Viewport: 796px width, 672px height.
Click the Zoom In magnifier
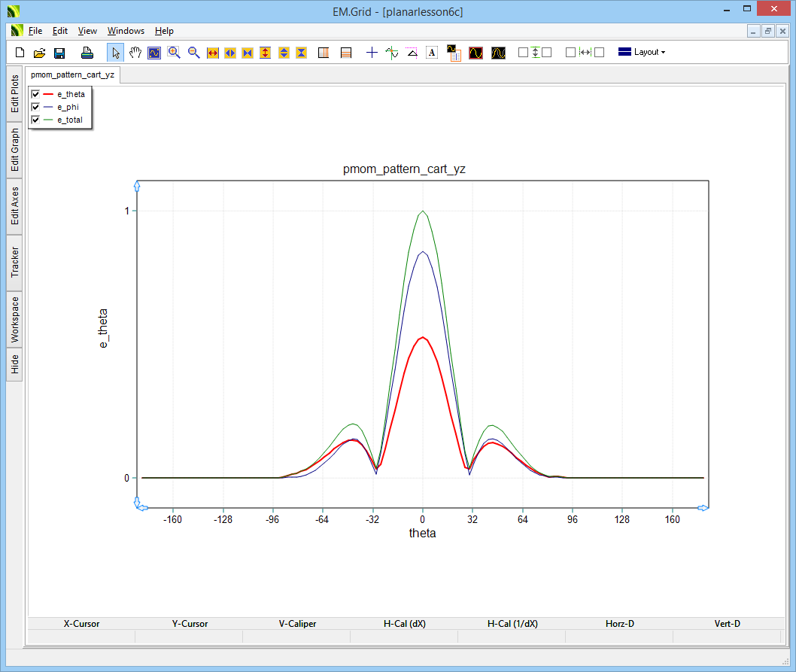coord(174,53)
